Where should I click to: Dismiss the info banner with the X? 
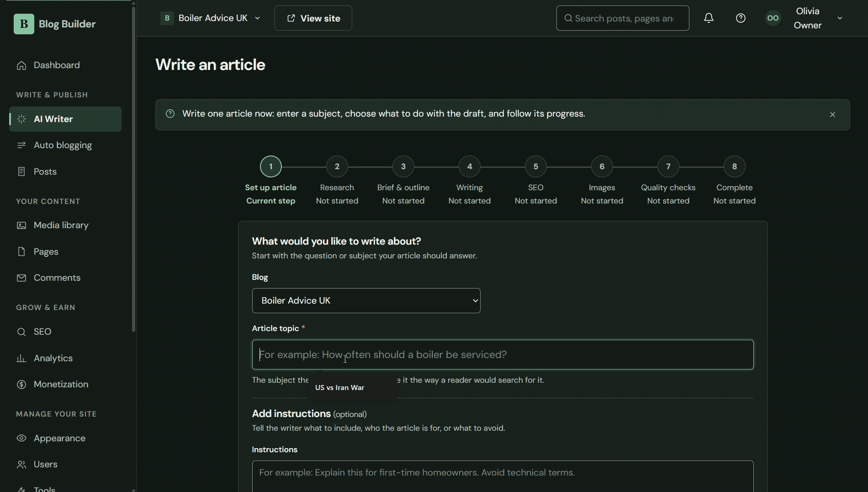833,115
